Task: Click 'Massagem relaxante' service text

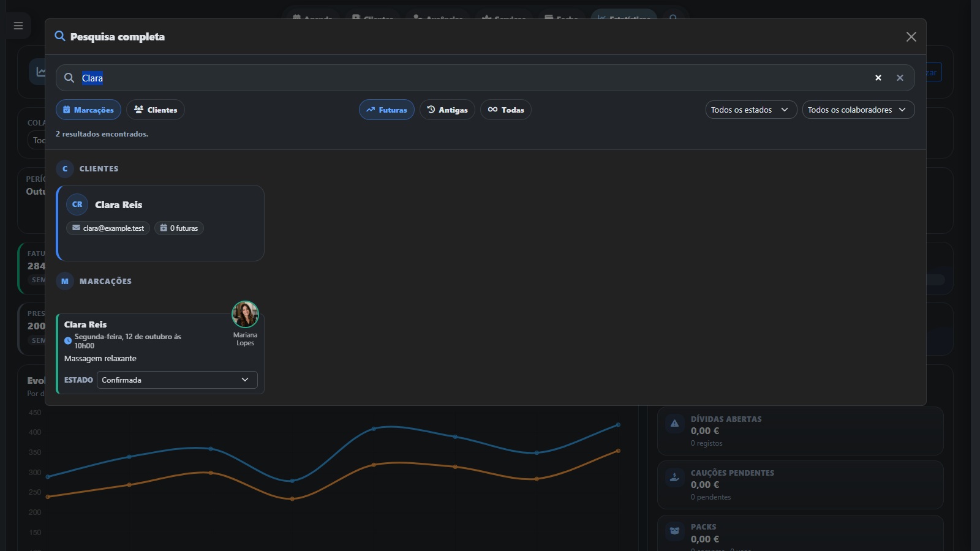Action: coord(100,358)
